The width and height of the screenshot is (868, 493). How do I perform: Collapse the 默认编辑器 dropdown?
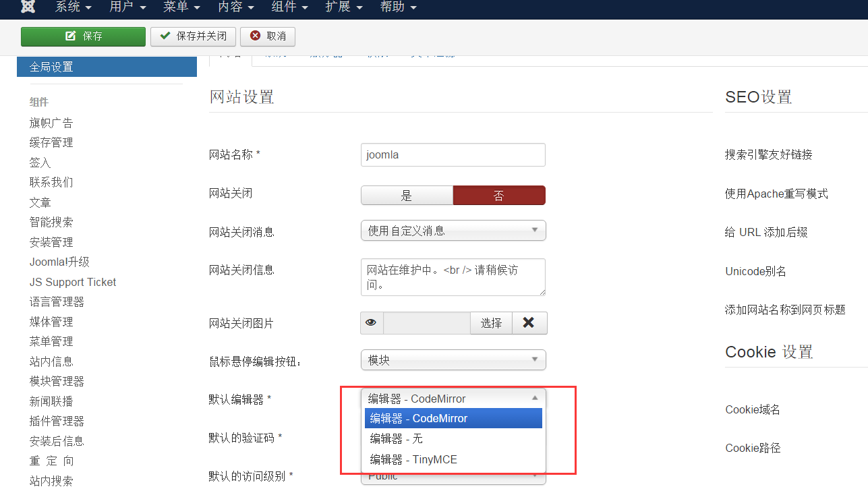coord(453,399)
